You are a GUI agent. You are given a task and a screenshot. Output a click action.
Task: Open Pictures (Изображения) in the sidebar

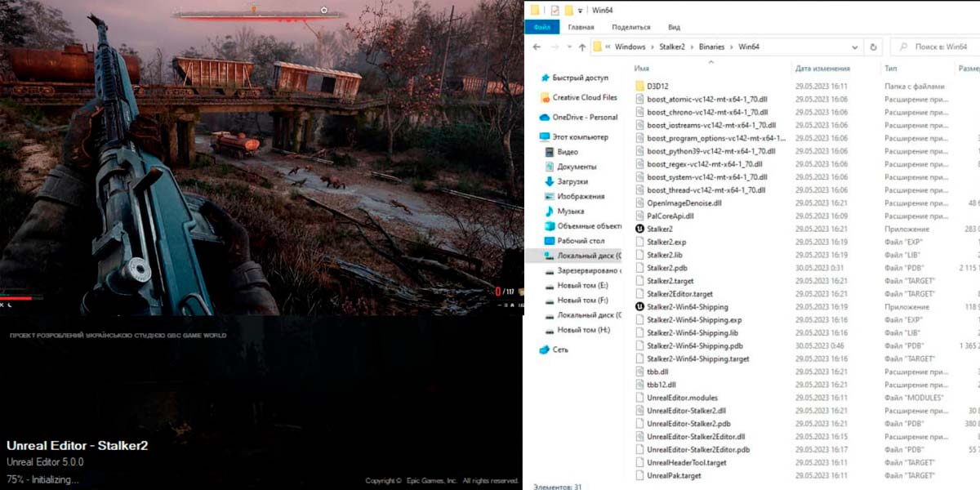pos(574,196)
